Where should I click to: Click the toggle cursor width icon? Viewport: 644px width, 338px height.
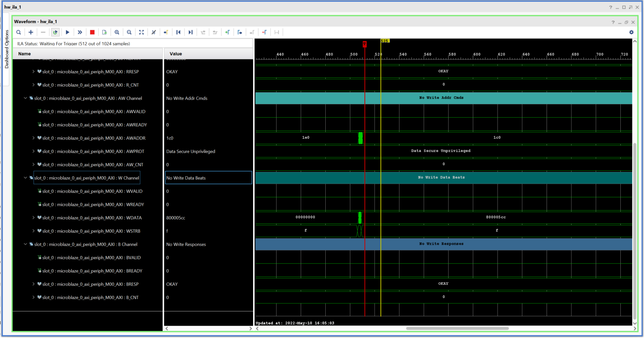pyautogui.click(x=277, y=32)
